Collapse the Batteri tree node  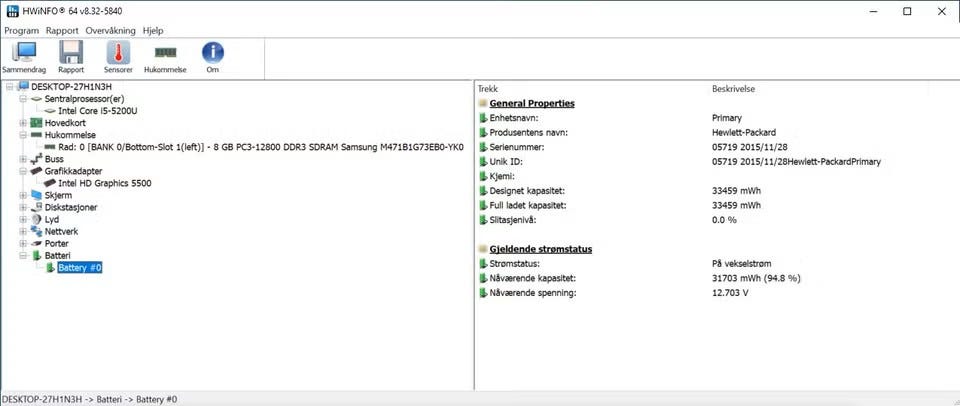23,255
